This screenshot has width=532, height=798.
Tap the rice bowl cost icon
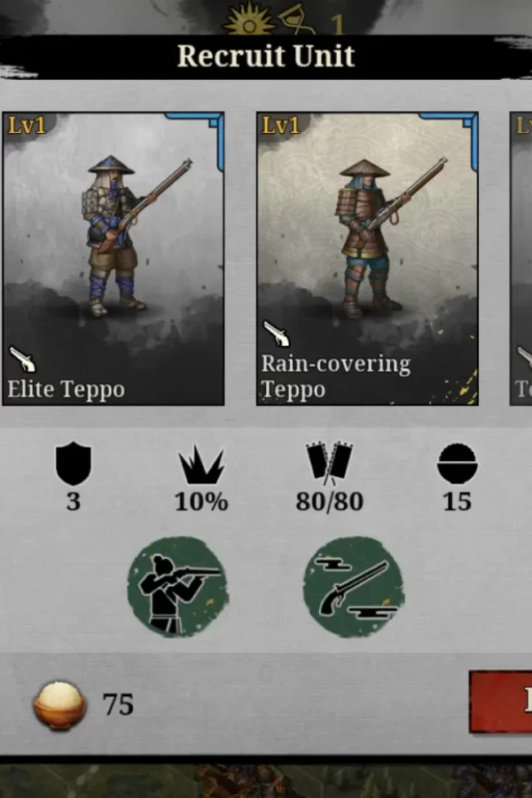pos(59,706)
